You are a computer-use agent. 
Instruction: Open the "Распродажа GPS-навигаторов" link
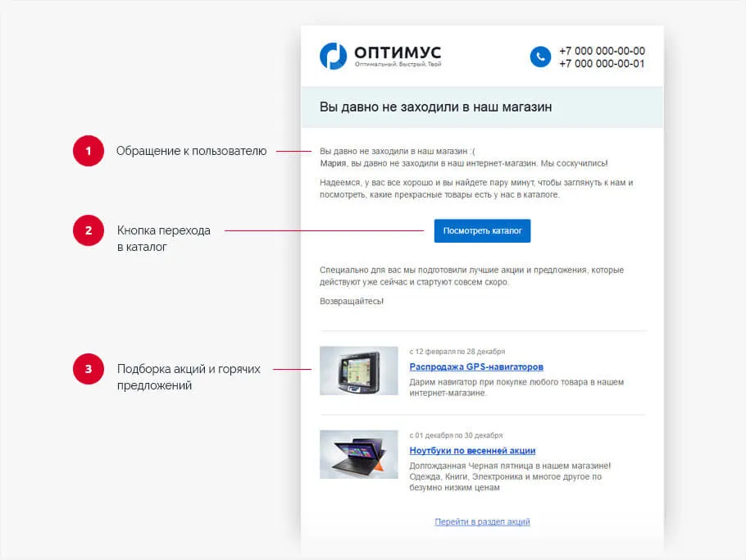[x=475, y=367]
